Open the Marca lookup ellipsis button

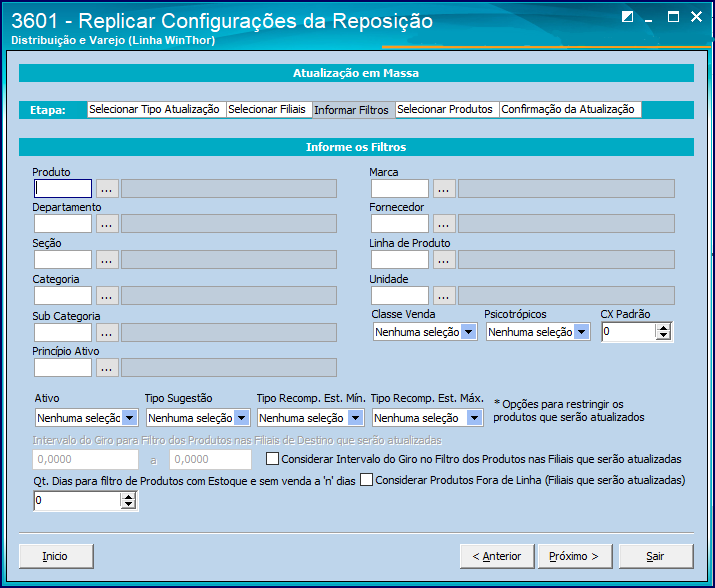click(444, 188)
